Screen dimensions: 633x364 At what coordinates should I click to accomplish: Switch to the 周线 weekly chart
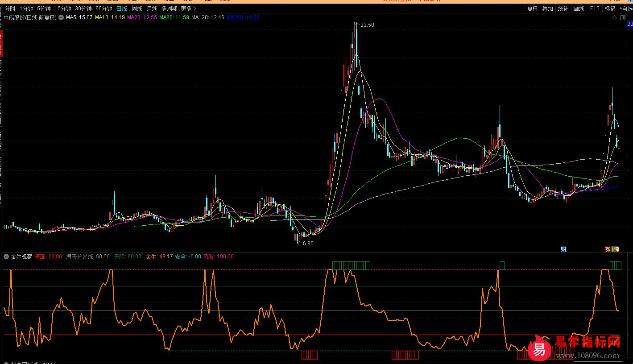(137, 8)
